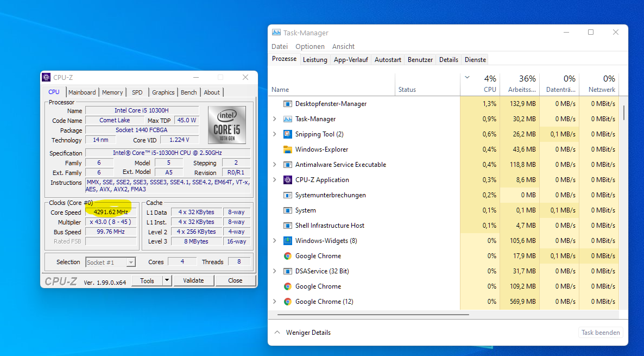Click the Task beenden button

600,333
